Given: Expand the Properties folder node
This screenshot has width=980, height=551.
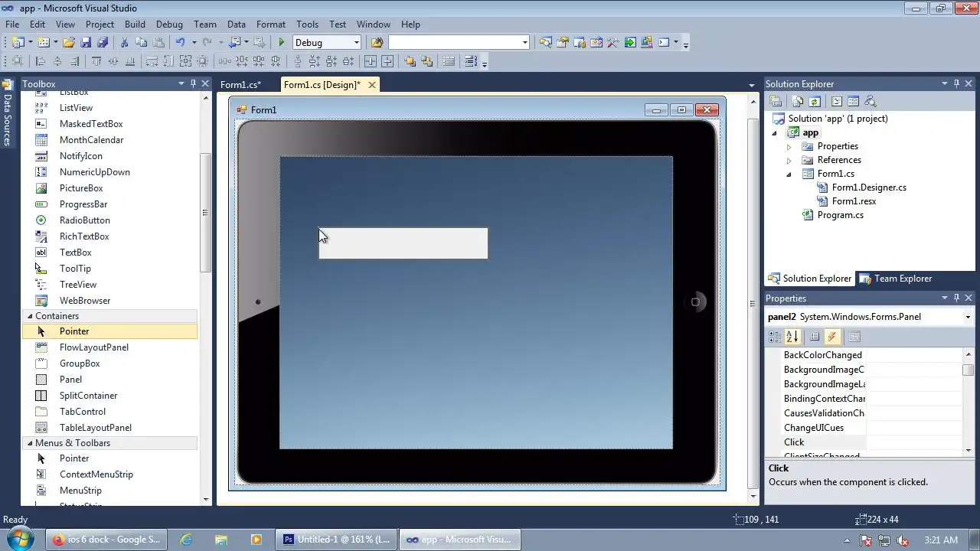Looking at the screenshot, I should pos(789,146).
